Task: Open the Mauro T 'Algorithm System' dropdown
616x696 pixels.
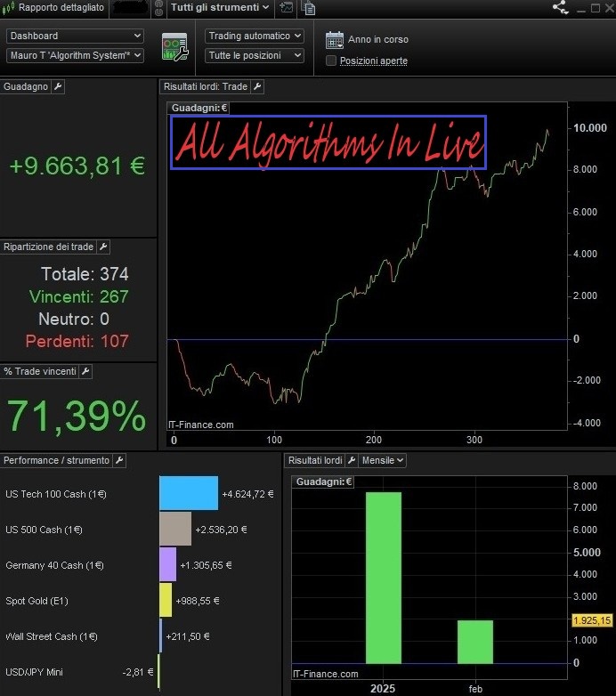Action: click(75, 55)
